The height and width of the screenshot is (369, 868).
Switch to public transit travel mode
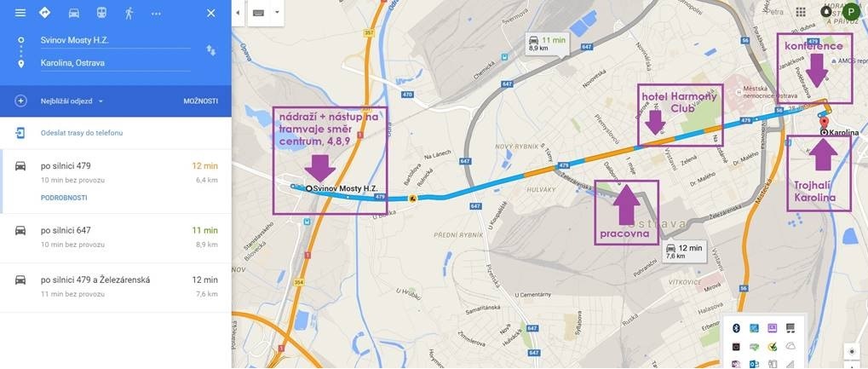[x=101, y=13]
